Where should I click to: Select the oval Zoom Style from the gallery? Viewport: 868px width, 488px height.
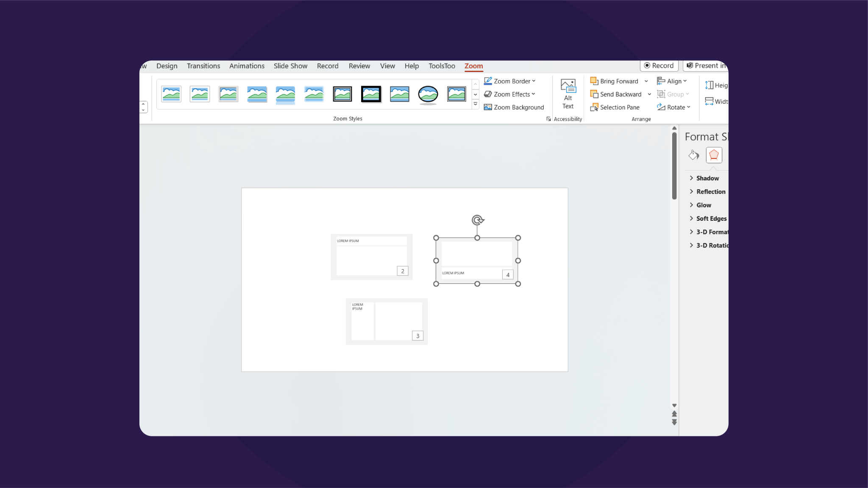tap(428, 94)
